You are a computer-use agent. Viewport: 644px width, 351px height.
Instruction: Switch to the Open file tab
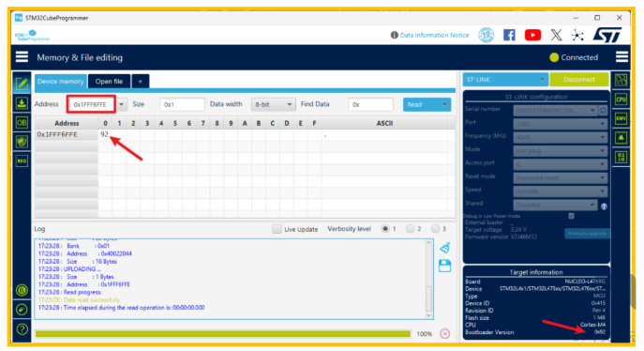click(109, 82)
